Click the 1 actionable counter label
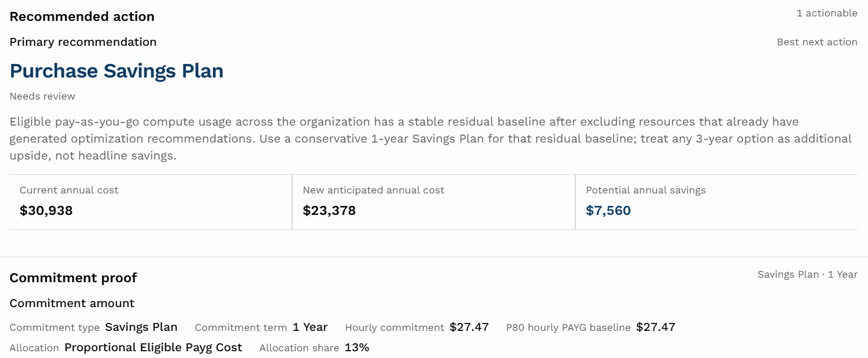Image resolution: width=868 pixels, height=358 pixels. (827, 13)
